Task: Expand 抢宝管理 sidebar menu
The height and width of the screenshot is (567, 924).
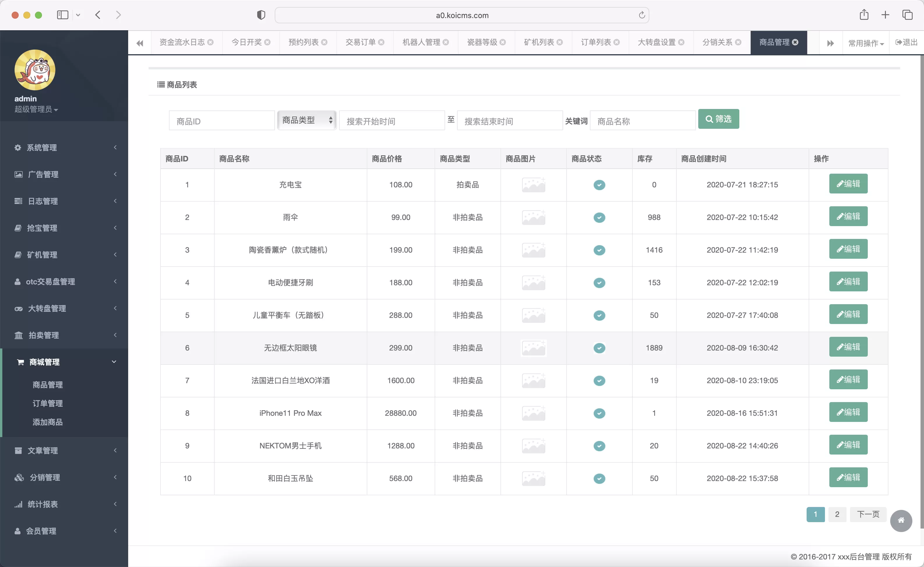Action: 64,228
